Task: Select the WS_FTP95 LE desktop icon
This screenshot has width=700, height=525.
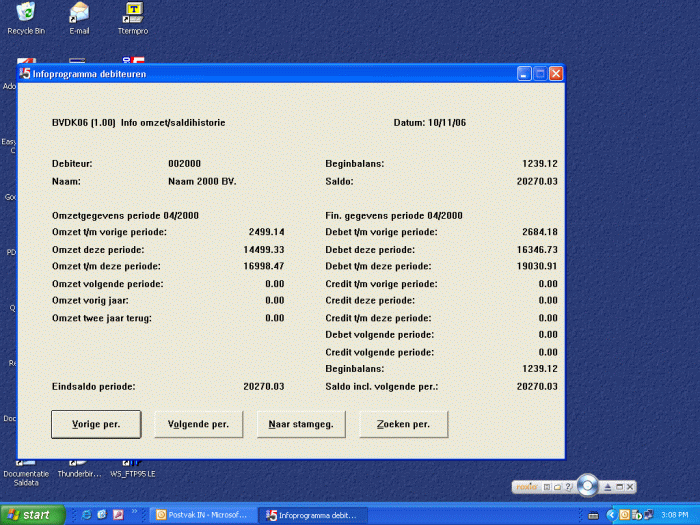Action: (132, 468)
